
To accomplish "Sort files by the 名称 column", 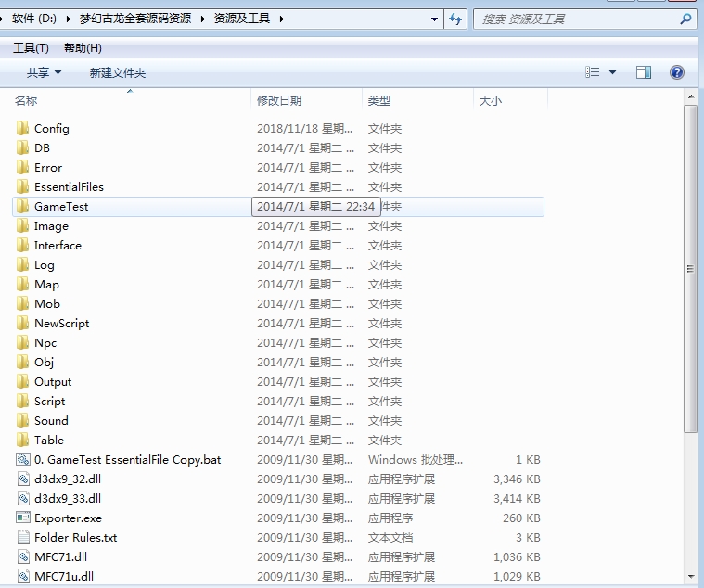I will click(x=26, y=100).
